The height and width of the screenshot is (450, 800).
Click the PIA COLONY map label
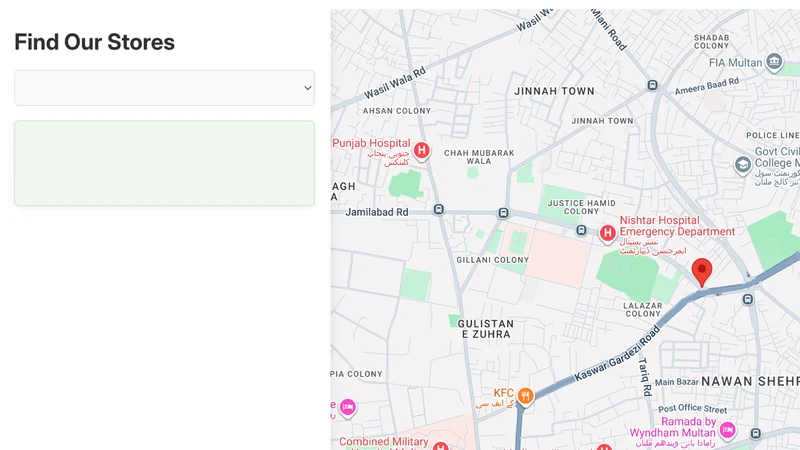coord(357,374)
